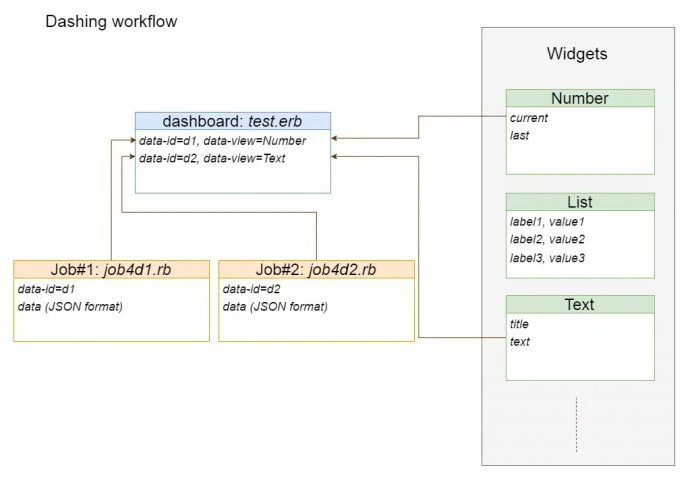Select the Number widget header
696x486 pixels.
click(580, 98)
